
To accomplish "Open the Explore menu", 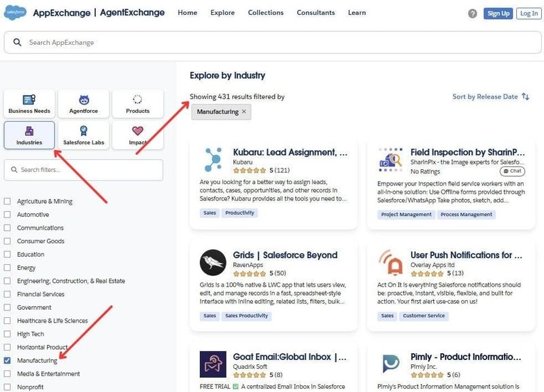I will (x=222, y=13).
